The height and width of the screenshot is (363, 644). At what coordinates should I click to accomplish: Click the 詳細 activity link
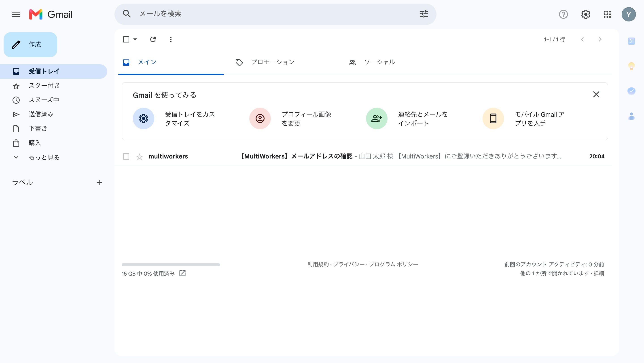[x=599, y=273]
